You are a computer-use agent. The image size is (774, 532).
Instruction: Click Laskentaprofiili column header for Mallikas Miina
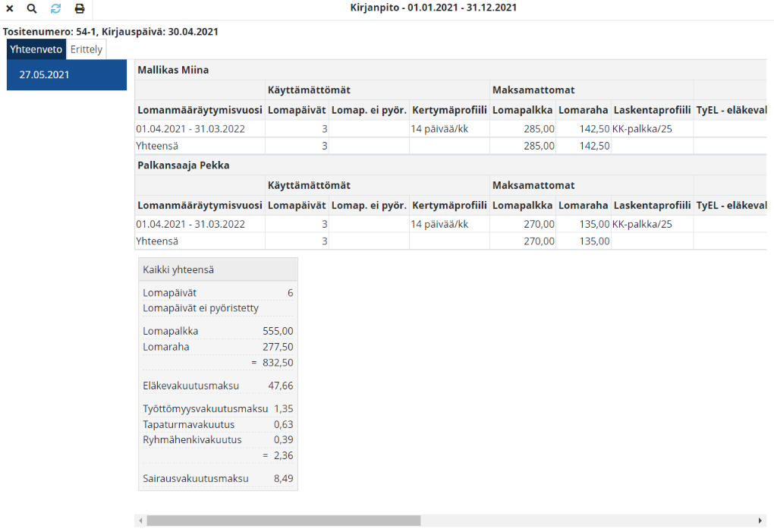(652, 110)
